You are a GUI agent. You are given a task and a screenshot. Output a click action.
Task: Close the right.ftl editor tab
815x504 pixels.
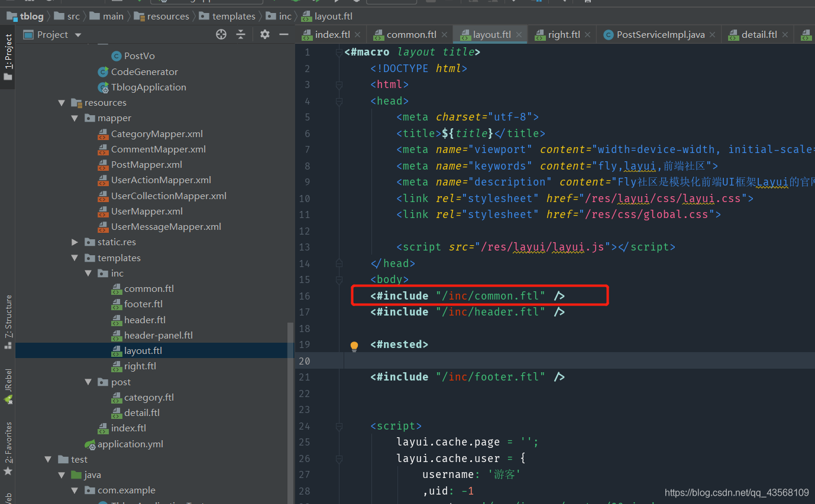click(x=588, y=35)
